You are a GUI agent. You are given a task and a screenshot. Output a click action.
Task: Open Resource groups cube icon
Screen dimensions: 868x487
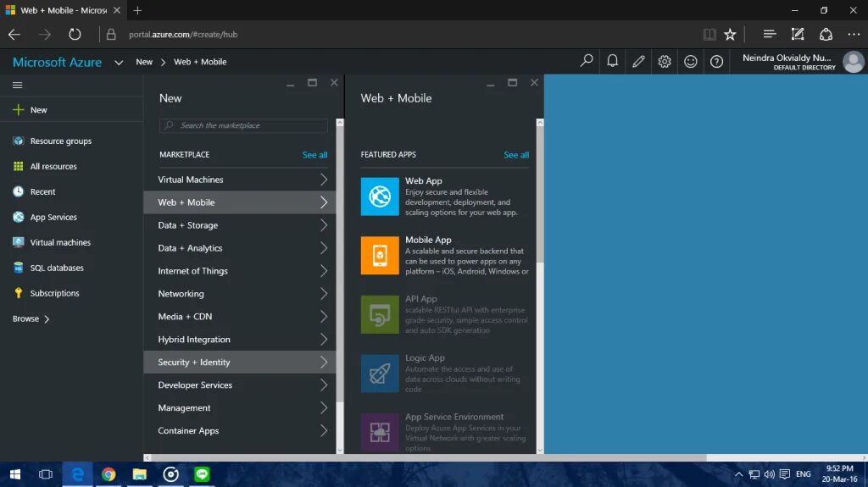tap(19, 141)
